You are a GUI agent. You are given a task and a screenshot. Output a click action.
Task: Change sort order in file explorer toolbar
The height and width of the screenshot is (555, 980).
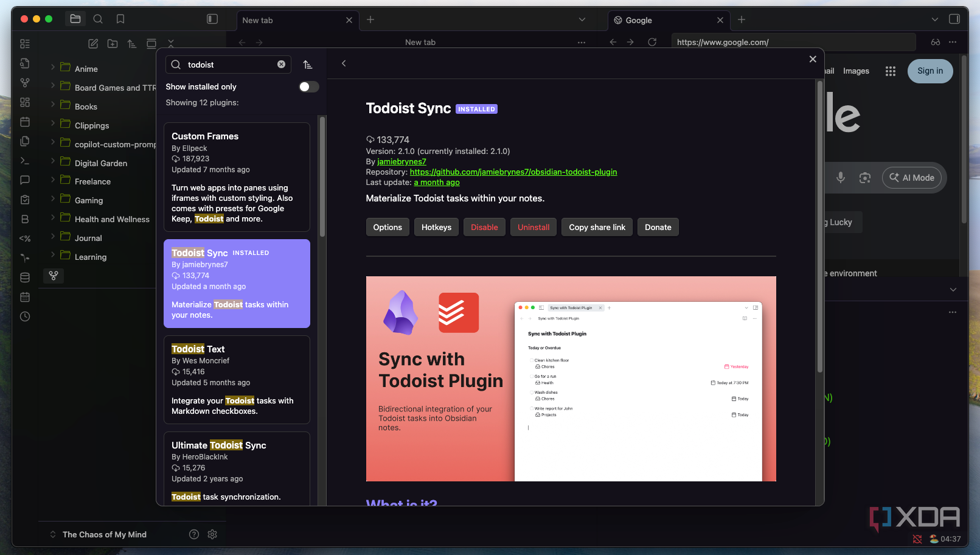132,44
